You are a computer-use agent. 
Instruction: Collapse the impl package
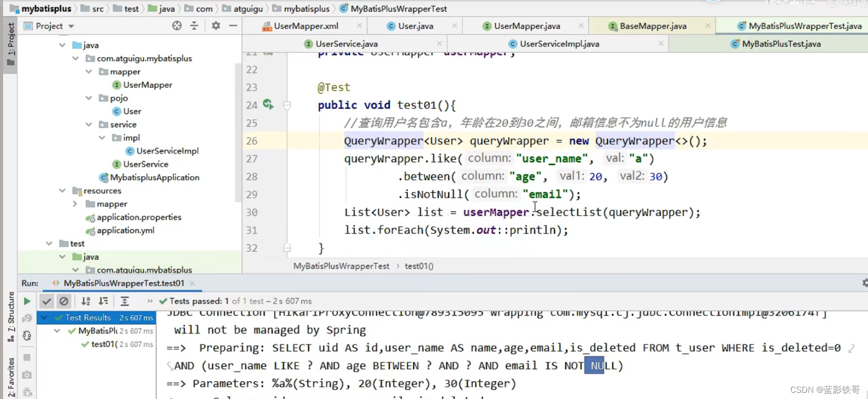pyautogui.click(x=102, y=138)
